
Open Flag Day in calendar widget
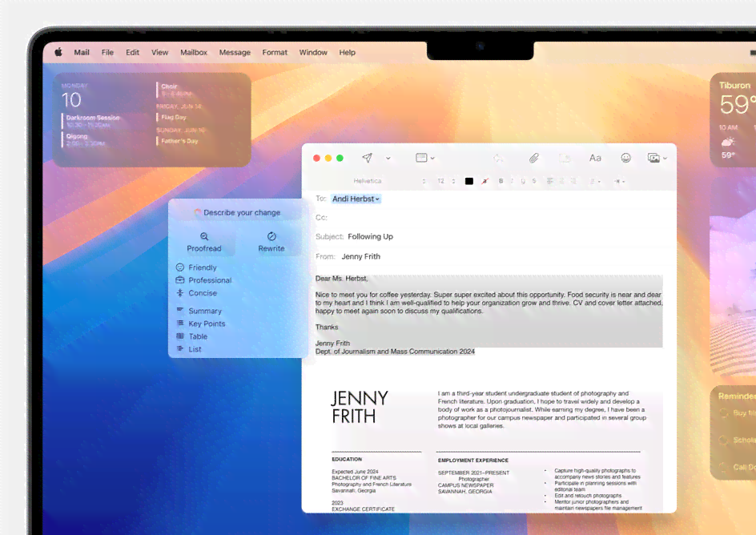(x=172, y=117)
